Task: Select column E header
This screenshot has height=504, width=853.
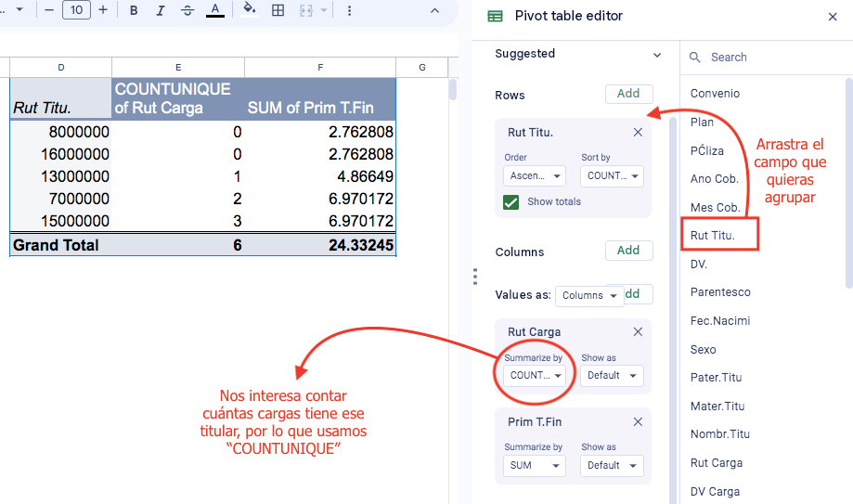Action: [x=178, y=68]
